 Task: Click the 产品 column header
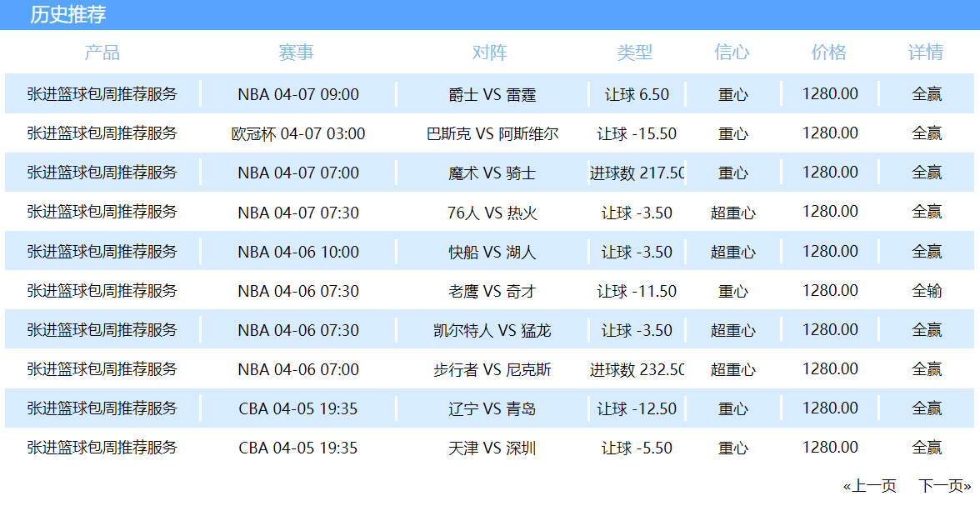pos(102,53)
